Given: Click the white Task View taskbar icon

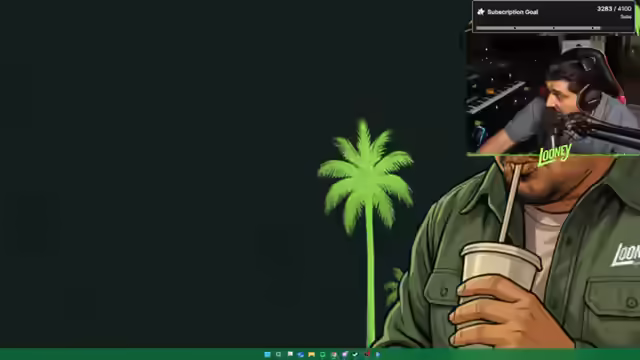Looking at the screenshot, I should (290, 354).
